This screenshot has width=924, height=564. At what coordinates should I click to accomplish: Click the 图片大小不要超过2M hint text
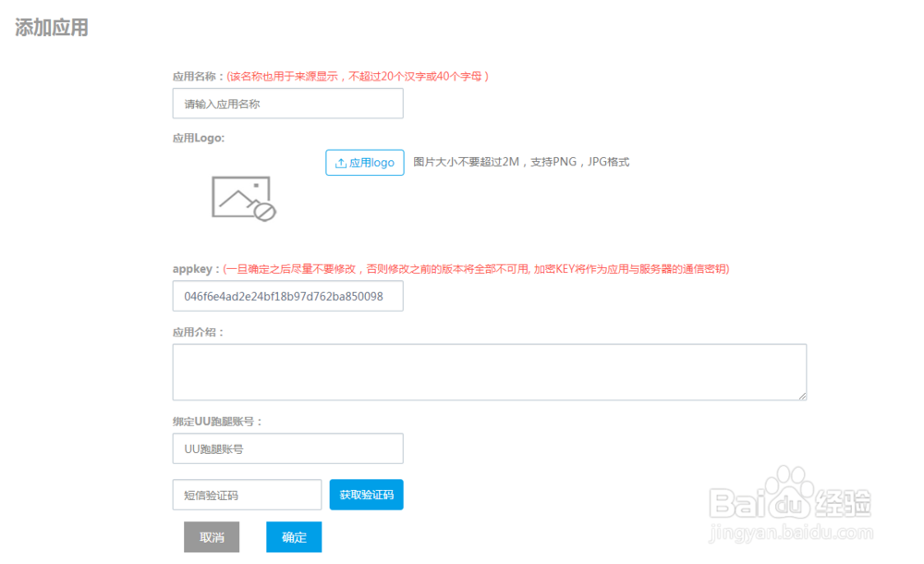pos(521,162)
